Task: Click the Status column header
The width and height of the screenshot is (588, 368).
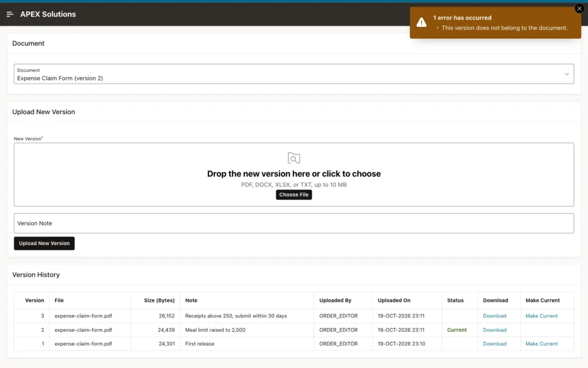Action: coord(455,300)
